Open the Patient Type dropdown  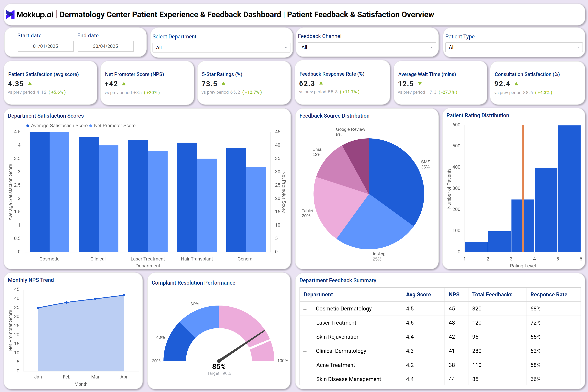(x=514, y=47)
